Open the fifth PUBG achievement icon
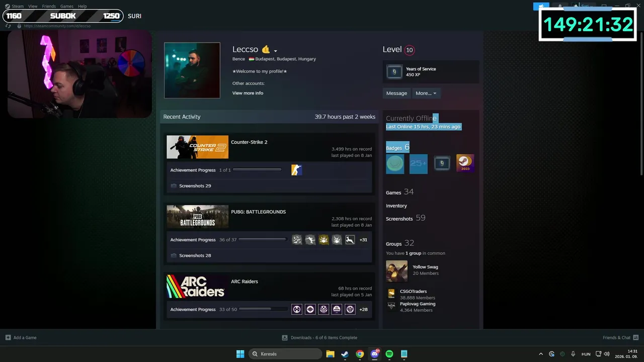Viewport: 644px width, 362px height. 350,240
